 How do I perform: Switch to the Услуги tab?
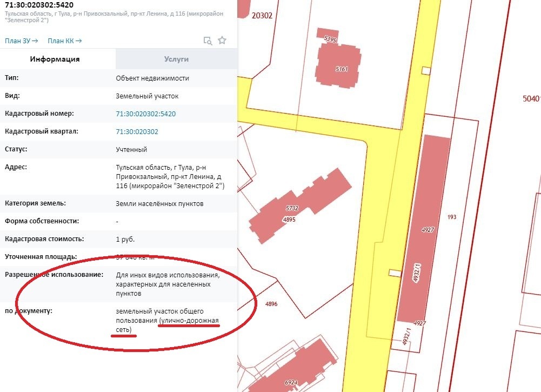coord(176,59)
